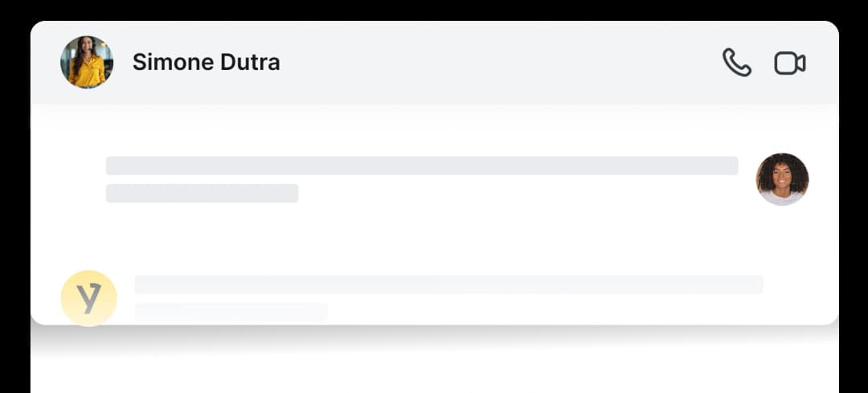Click the shadow strip under the chat card

pyautogui.click(x=434, y=336)
